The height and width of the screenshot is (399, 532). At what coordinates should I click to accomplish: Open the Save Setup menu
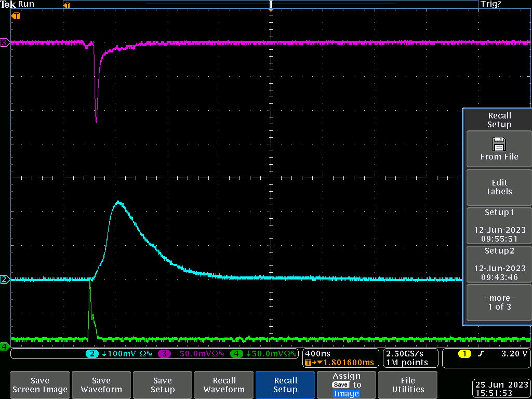[x=163, y=385]
